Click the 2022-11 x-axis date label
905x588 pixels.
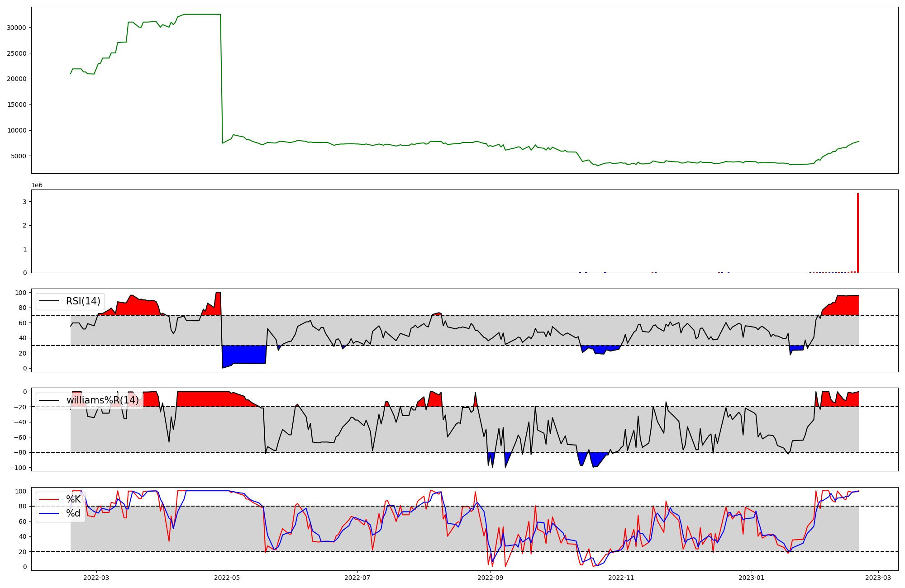click(x=621, y=578)
